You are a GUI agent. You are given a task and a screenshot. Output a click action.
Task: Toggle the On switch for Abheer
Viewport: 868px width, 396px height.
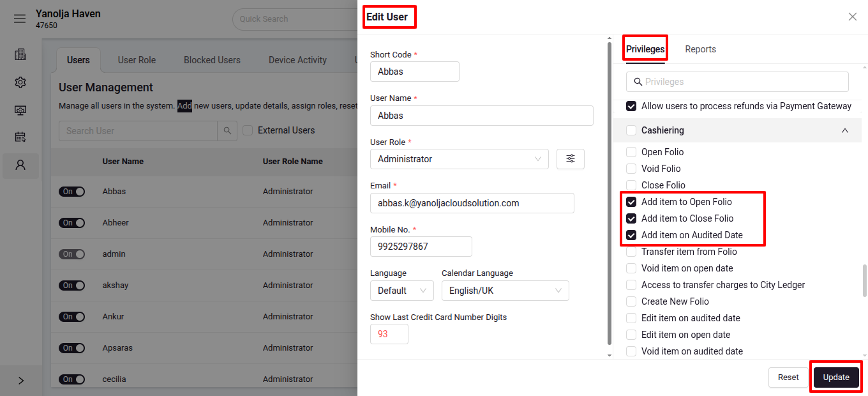click(71, 223)
